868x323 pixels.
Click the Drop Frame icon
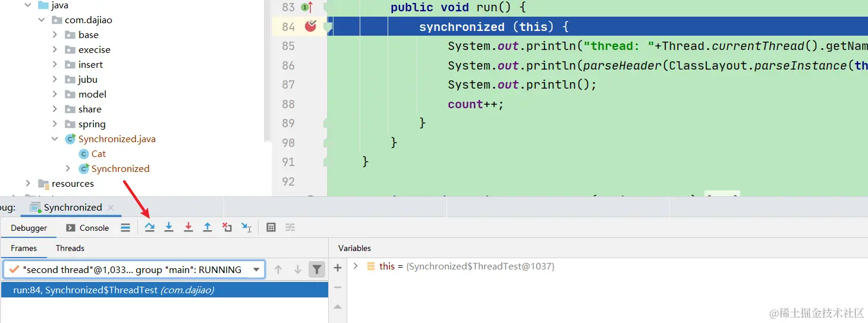[227, 227]
